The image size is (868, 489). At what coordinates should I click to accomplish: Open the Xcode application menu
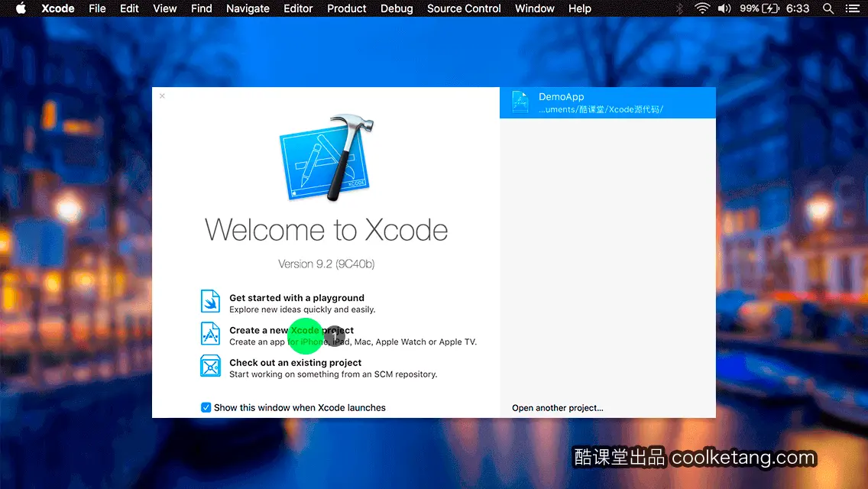(58, 8)
